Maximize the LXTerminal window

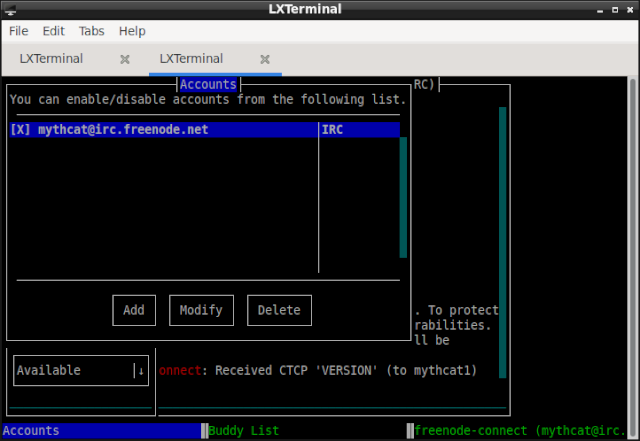[x=615, y=10]
